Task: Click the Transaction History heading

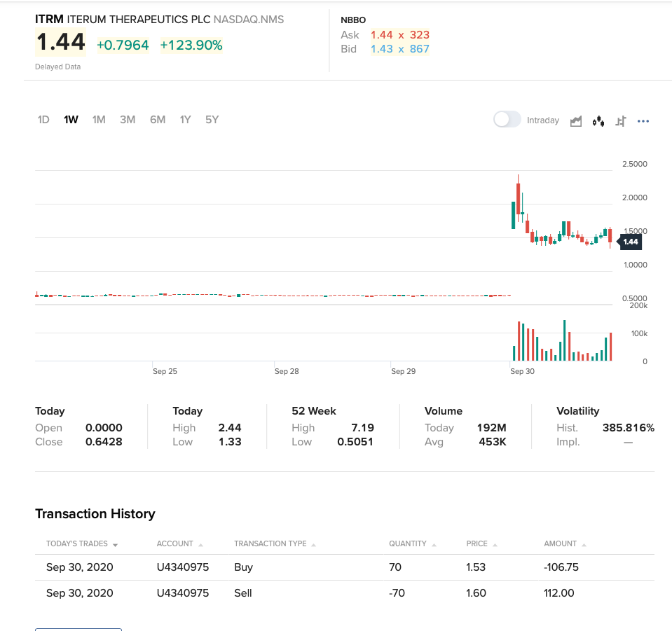Action: click(95, 513)
